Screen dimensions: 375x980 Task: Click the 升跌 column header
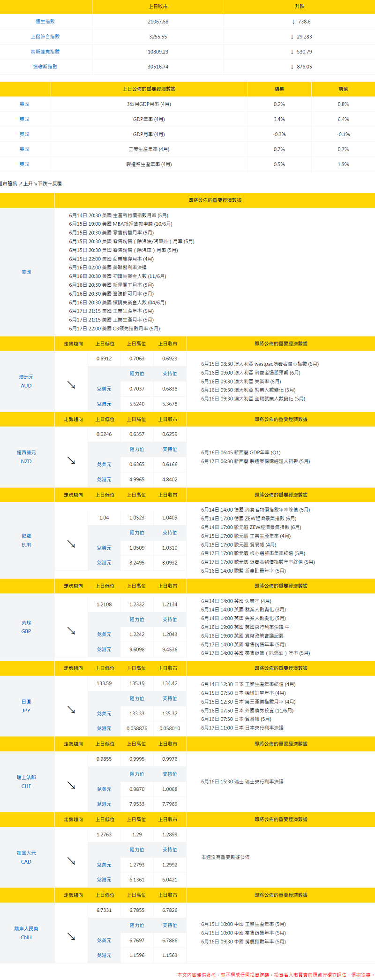click(x=300, y=7)
